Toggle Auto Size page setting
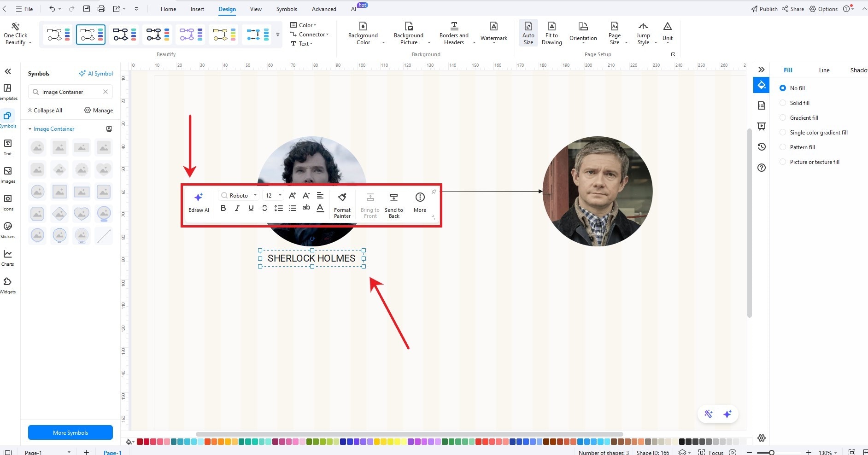This screenshot has width=868, height=455. pyautogui.click(x=528, y=33)
